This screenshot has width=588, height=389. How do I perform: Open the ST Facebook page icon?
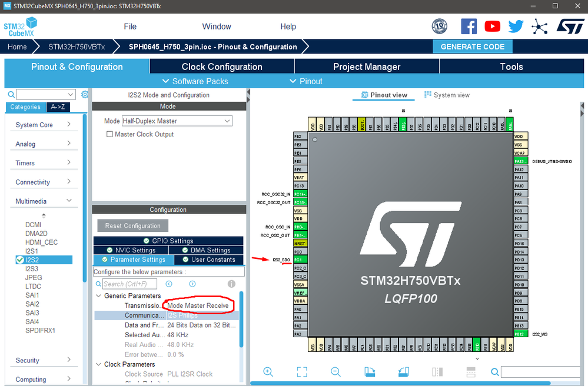tap(469, 26)
